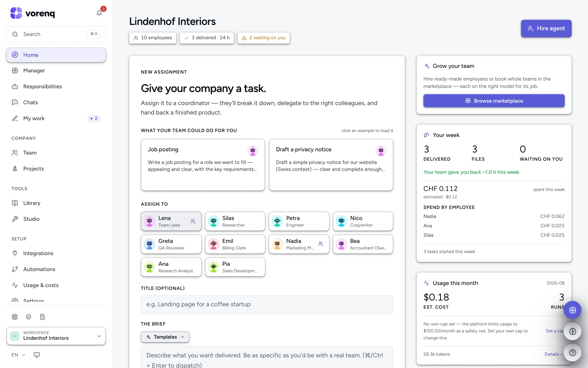Click the vorenq logo
This screenshot has width=588, height=368.
coord(32,13)
